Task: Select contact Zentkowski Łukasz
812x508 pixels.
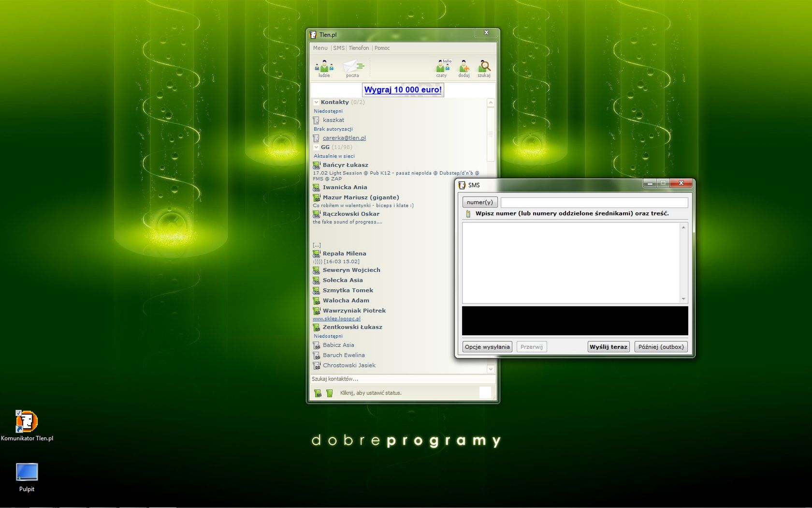Action: [352, 327]
